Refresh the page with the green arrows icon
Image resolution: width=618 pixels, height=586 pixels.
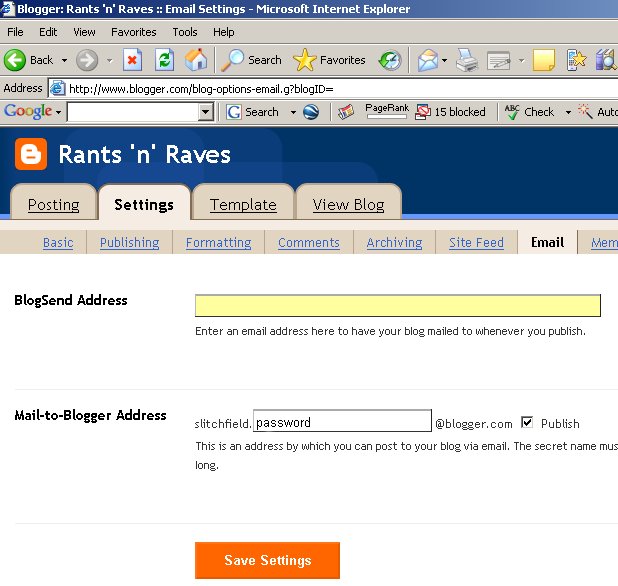(x=164, y=60)
